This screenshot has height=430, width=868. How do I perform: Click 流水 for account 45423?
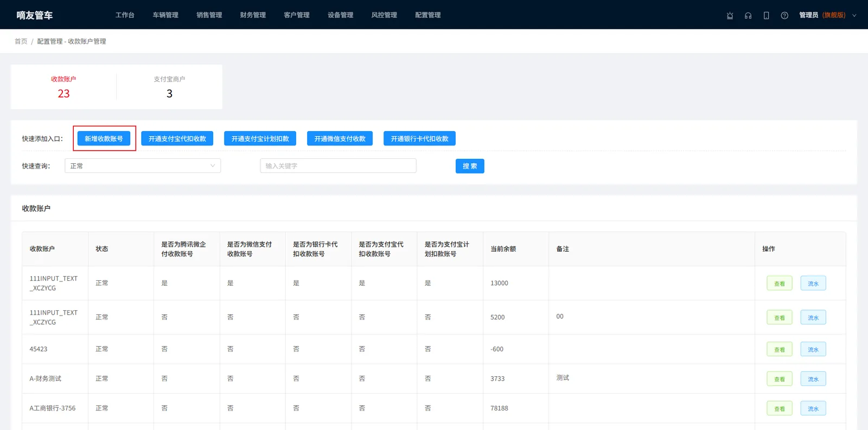click(x=813, y=350)
